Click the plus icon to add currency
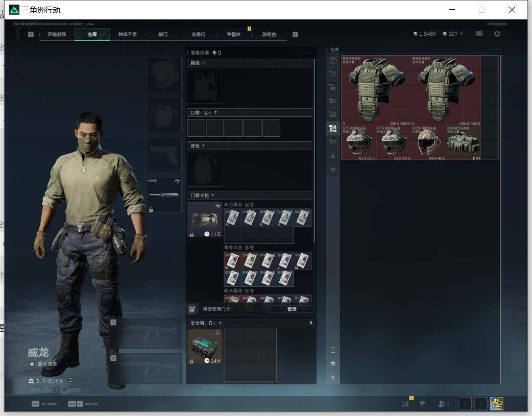 [461, 34]
